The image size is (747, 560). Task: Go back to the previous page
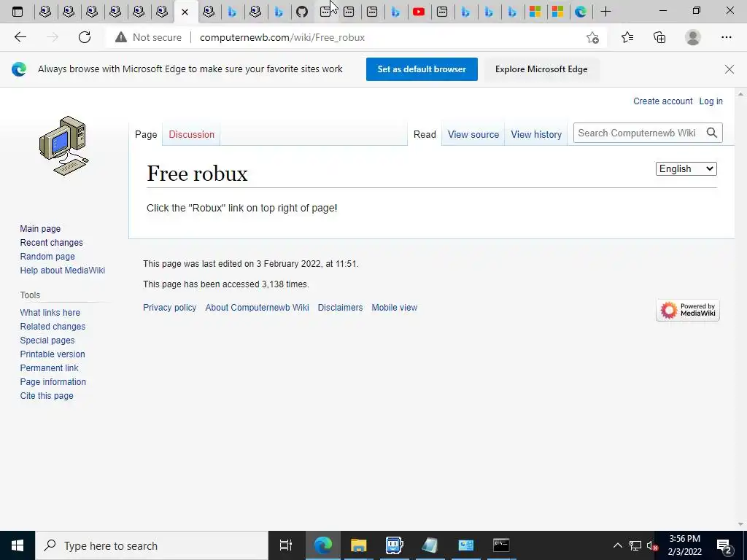pyautogui.click(x=20, y=37)
